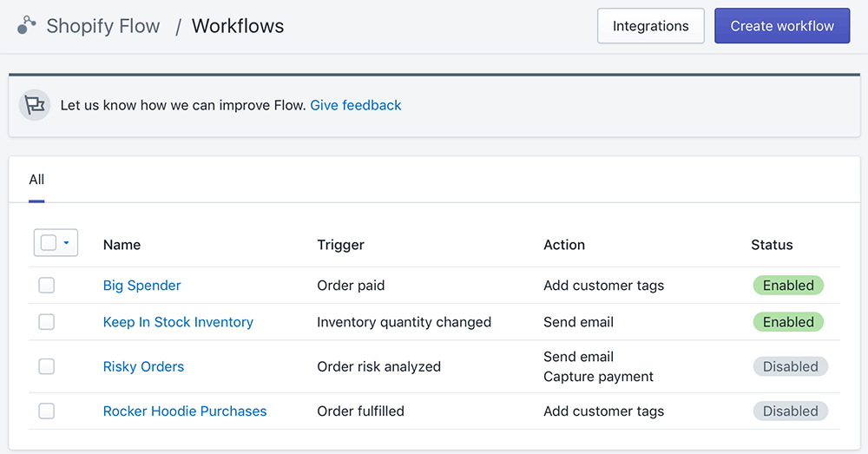Viewport: 868px width, 454px height.
Task: Click the Shopify Flow logo icon
Action: pyautogui.click(x=27, y=26)
